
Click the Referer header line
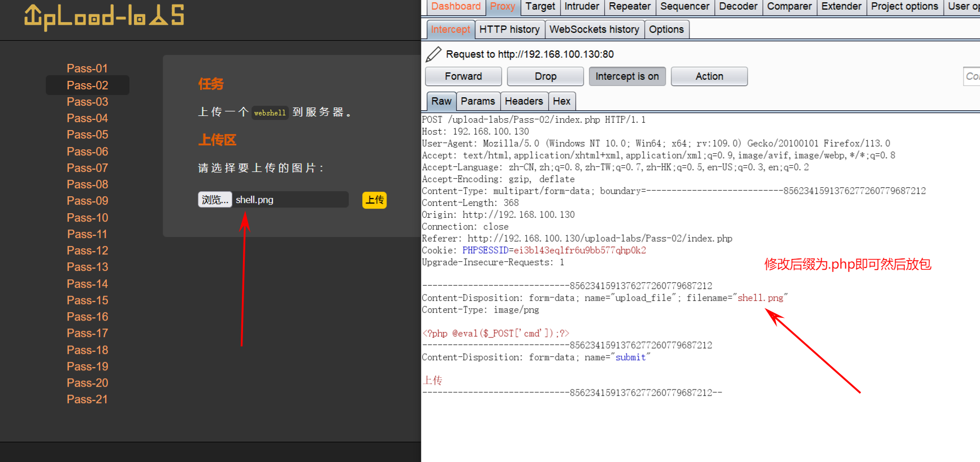pos(577,239)
